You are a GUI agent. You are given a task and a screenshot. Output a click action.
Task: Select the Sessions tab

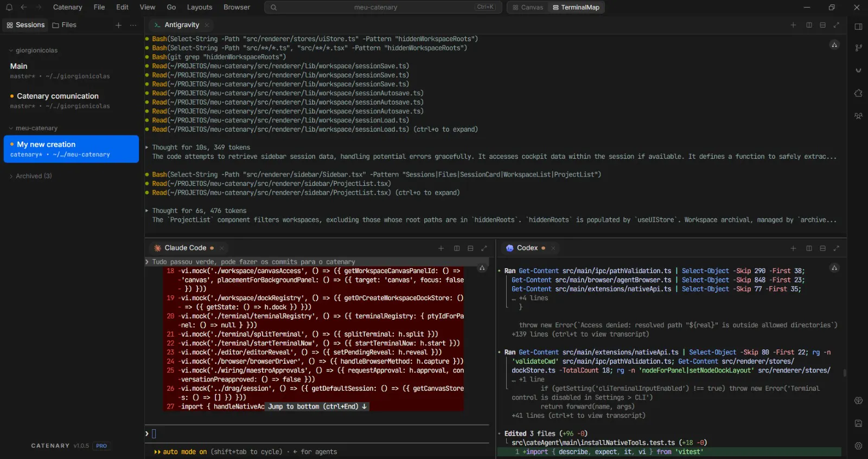tap(25, 25)
